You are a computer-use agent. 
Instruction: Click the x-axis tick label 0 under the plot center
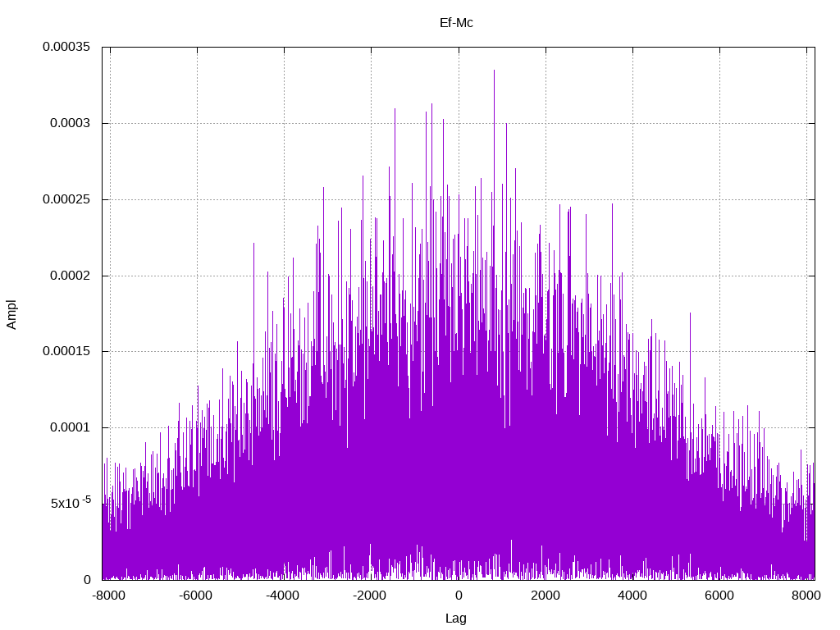(459, 596)
